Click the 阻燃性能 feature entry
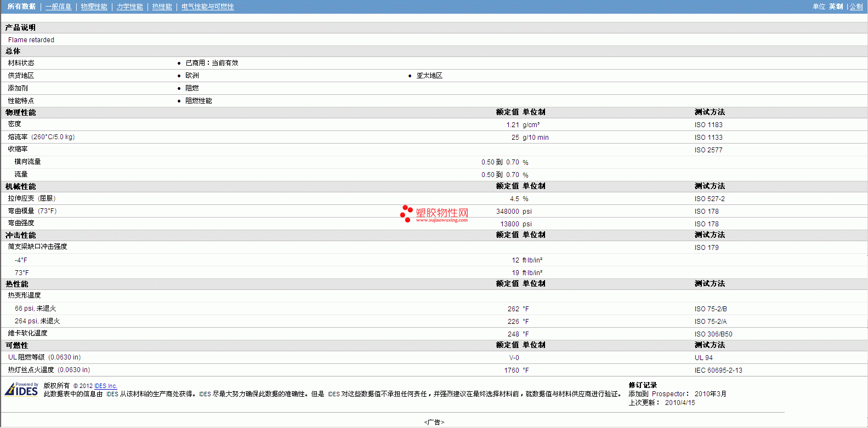This screenshot has height=428, width=868. point(198,101)
